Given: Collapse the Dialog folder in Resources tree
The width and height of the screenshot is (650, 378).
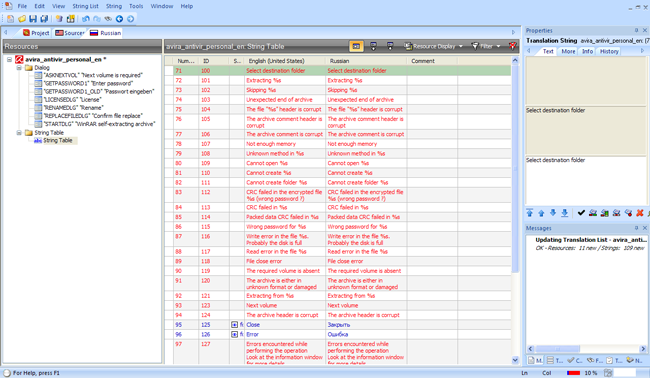Looking at the screenshot, I should pyautogui.click(x=19, y=68).
